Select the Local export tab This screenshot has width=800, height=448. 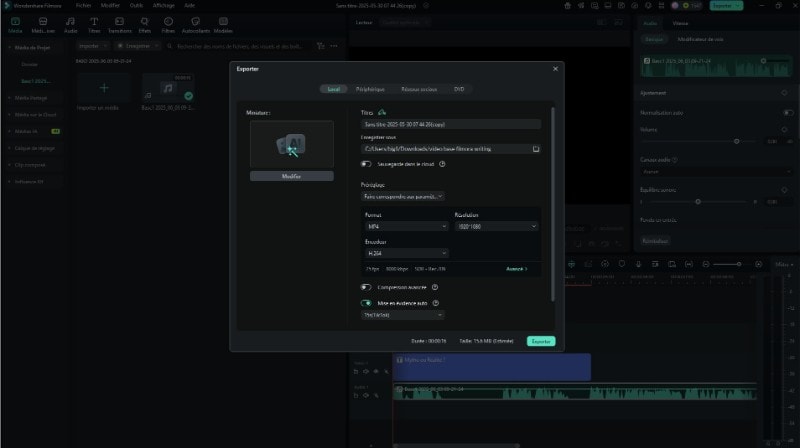click(x=334, y=89)
